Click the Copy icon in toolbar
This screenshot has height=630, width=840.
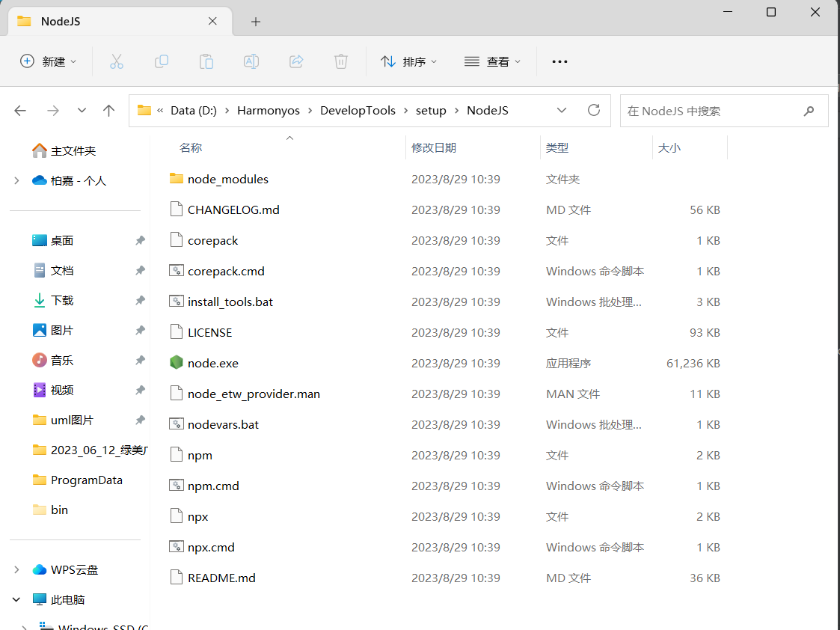[x=162, y=61]
